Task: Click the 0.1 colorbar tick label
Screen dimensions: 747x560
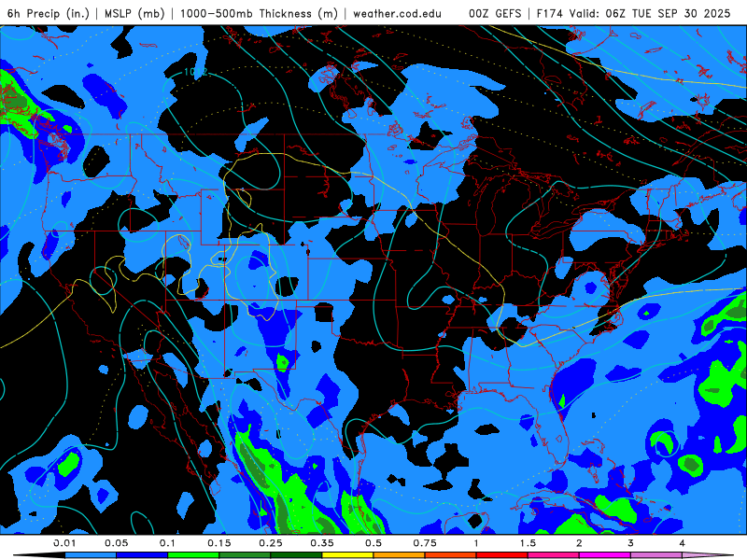Action: (x=167, y=543)
